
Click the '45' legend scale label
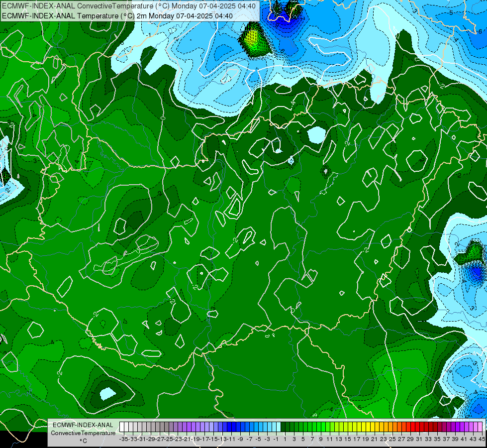[482, 440]
